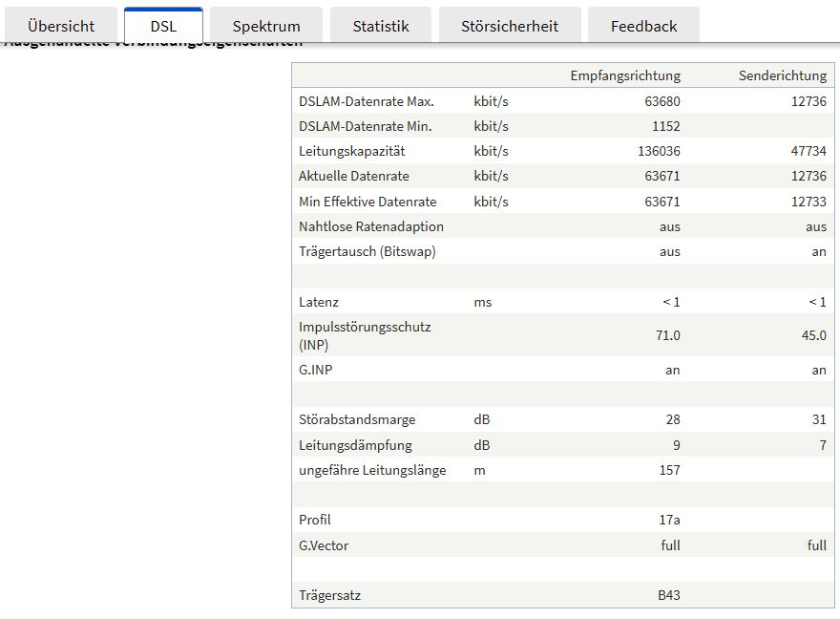Click the Störabstandsmarge send value 31
Viewport: 840px width, 619px height.
[819, 419]
